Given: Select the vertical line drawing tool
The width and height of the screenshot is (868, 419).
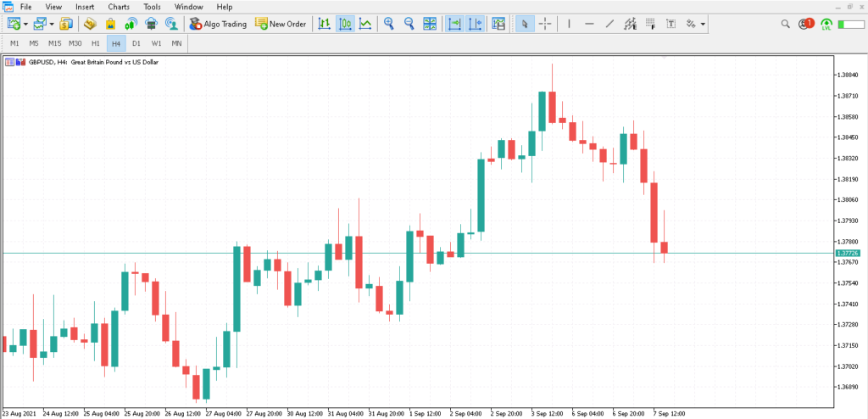Looking at the screenshot, I should 569,24.
